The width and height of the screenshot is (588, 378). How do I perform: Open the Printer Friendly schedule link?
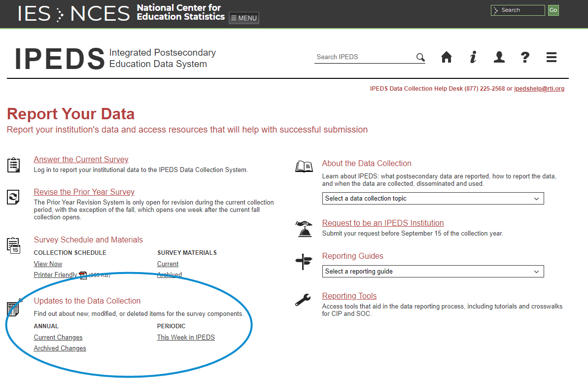pyautogui.click(x=56, y=275)
